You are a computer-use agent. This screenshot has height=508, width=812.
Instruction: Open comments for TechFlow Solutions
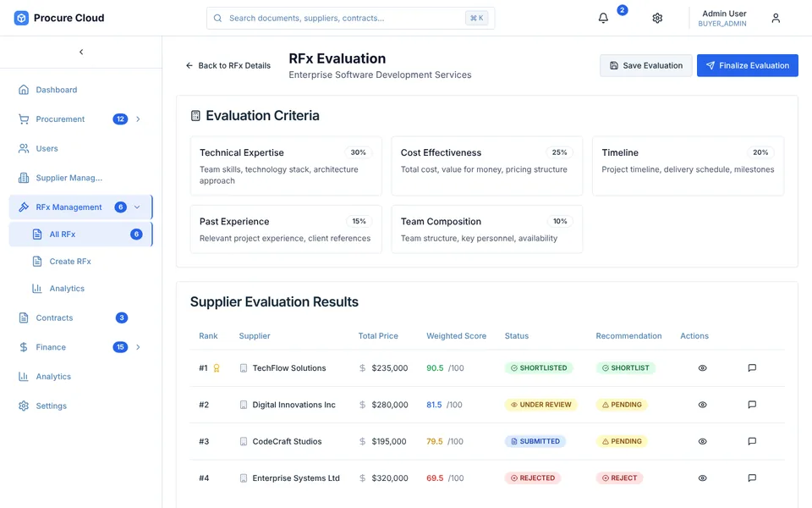point(752,368)
